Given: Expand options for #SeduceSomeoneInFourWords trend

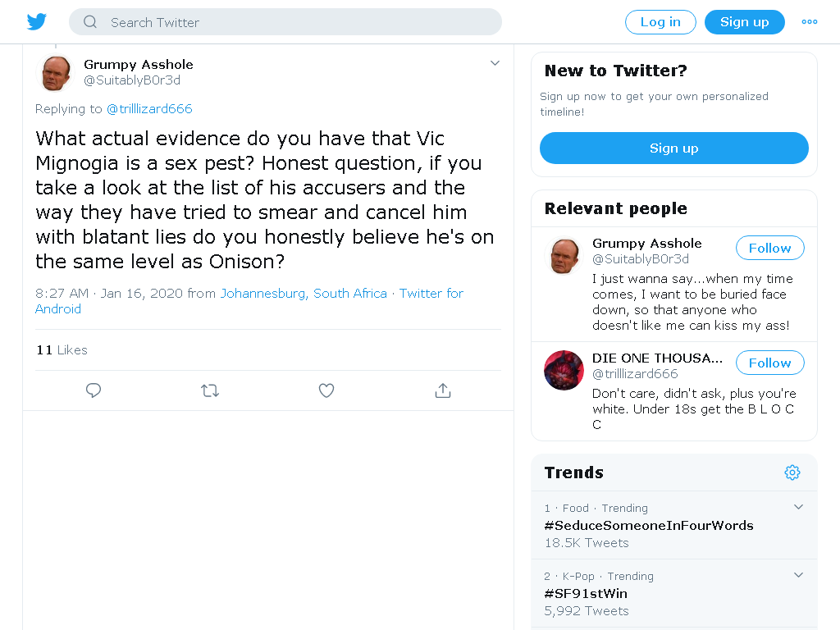Looking at the screenshot, I should 798,507.
